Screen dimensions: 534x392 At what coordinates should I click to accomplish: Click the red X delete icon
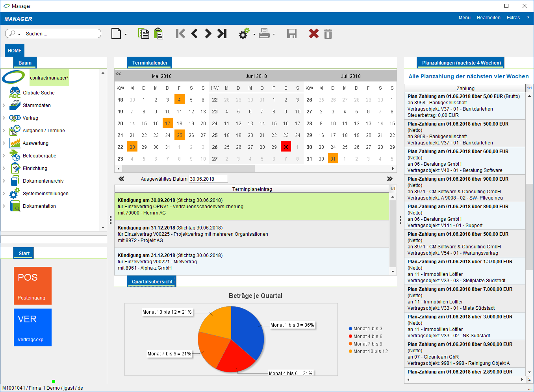pos(314,33)
